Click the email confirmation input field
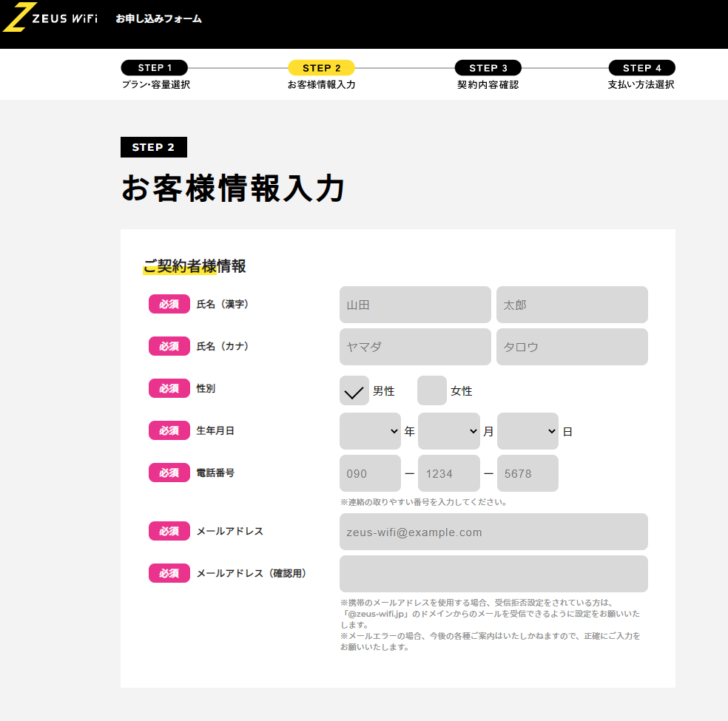 [x=493, y=574]
